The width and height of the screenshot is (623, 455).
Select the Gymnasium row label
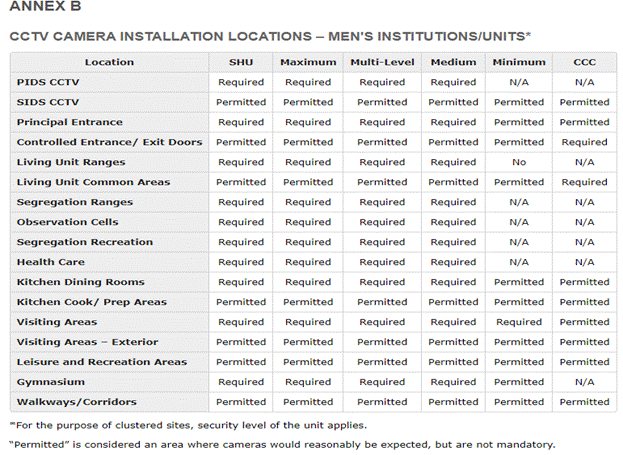tap(50, 382)
